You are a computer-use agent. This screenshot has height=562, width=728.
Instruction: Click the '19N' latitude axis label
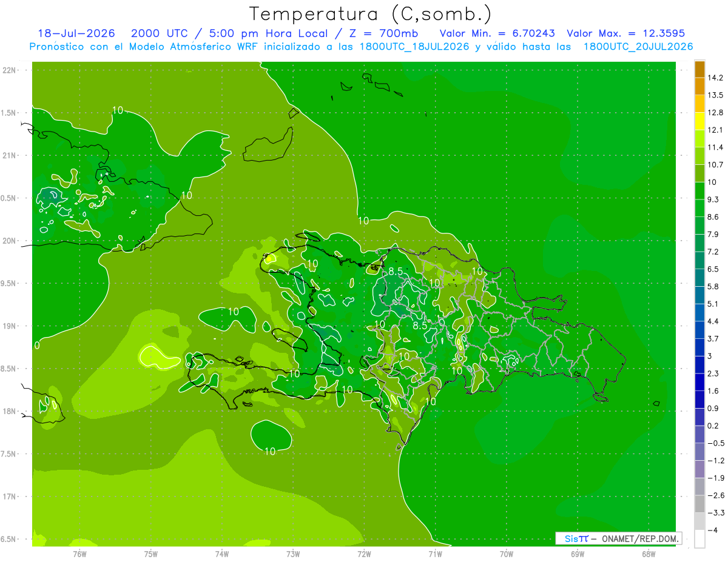pyautogui.click(x=9, y=326)
